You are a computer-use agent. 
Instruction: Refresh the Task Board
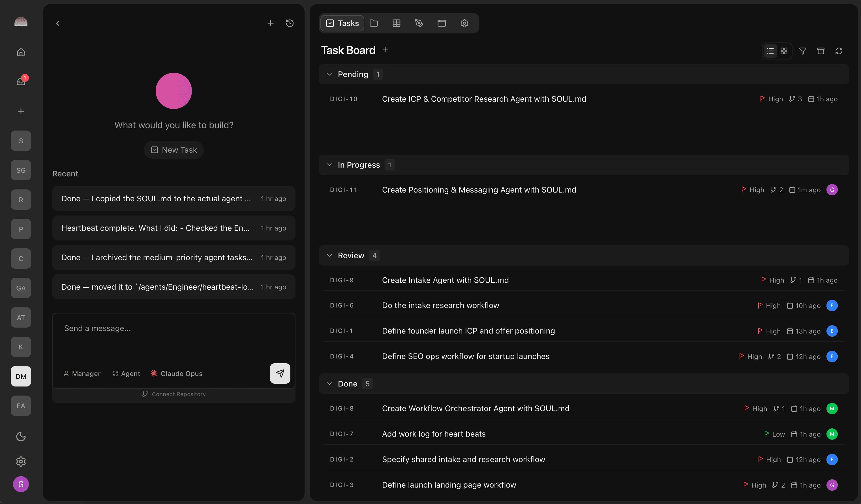point(839,51)
